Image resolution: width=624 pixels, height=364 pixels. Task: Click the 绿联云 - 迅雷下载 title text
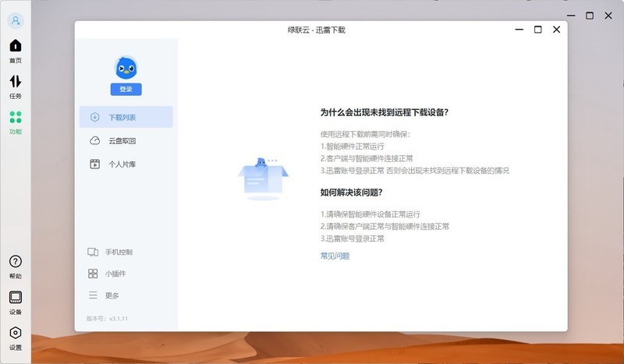tap(317, 30)
